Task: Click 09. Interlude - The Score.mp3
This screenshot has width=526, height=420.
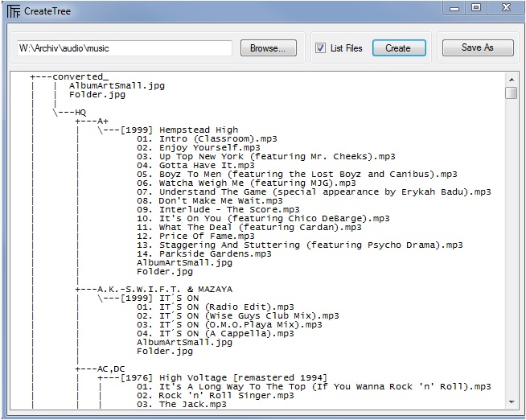Action: [x=219, y=210]
